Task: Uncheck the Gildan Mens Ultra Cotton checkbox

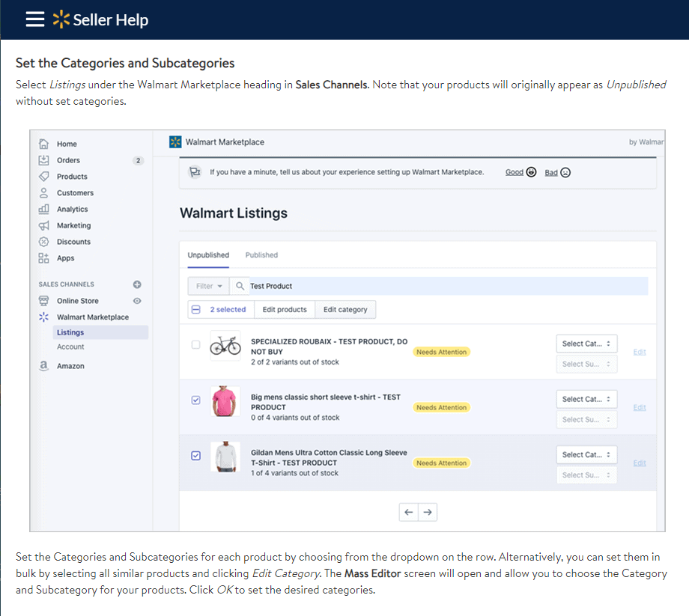Action: click(196, 455)
